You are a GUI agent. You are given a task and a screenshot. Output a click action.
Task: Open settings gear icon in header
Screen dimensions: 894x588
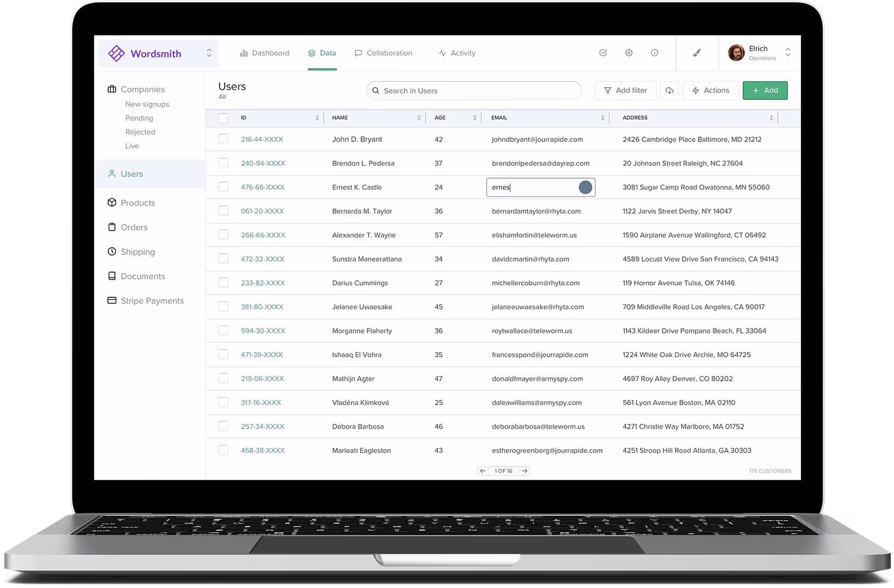click(629, 52)
